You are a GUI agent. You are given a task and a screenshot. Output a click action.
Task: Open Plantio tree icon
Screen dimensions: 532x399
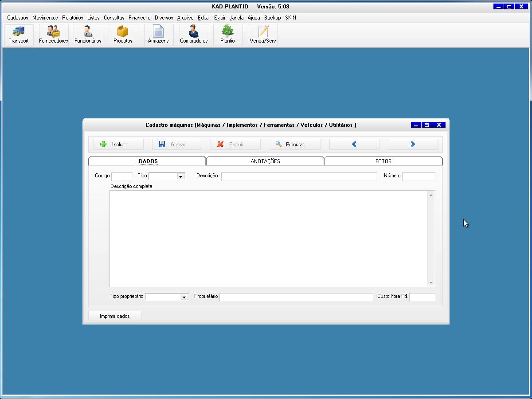click(227, 35)
